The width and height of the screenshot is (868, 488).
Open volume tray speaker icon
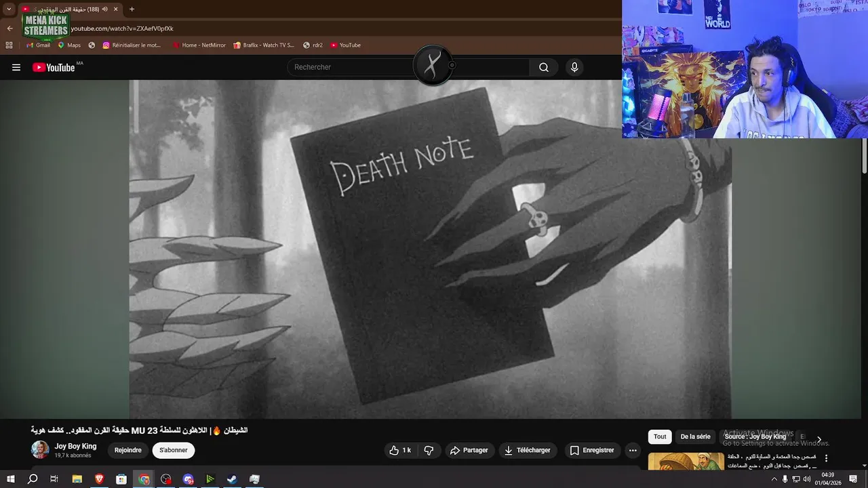coord(807,479)
